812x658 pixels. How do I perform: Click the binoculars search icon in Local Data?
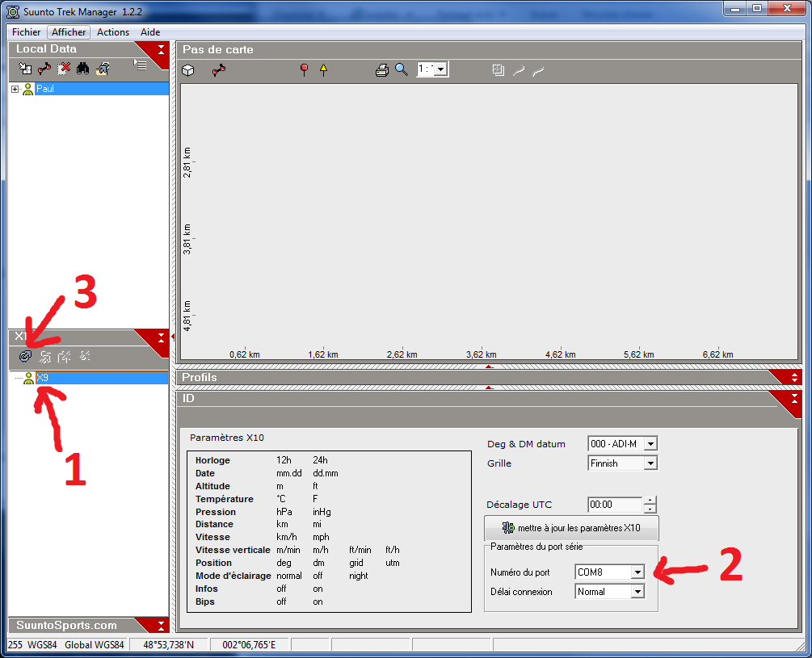82,69
